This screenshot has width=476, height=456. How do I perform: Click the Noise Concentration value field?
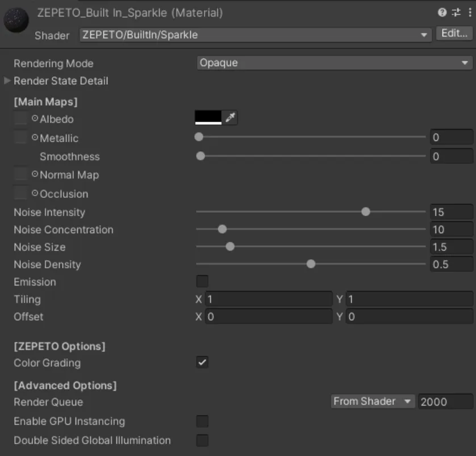(452, 229)
